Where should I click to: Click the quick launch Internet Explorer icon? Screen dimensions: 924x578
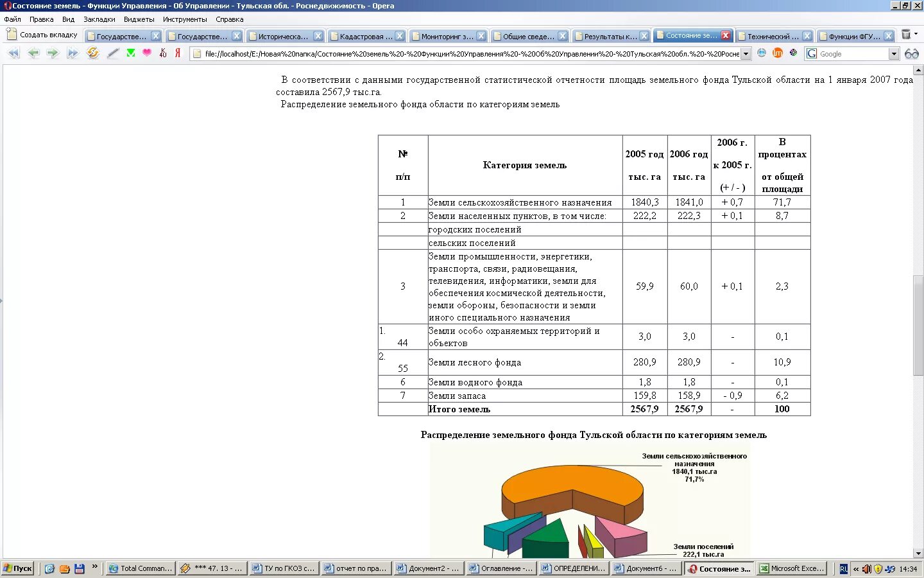tap(49, 568)
